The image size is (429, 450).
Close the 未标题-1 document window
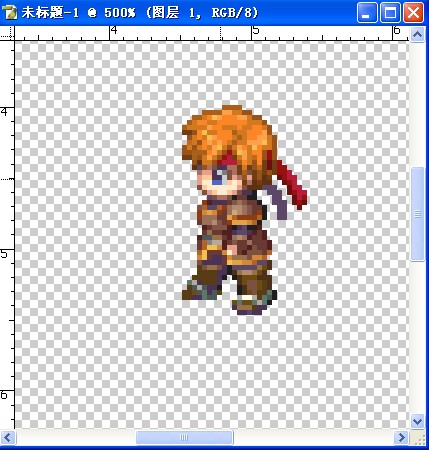pyautogui.click(x=413, y=13)
